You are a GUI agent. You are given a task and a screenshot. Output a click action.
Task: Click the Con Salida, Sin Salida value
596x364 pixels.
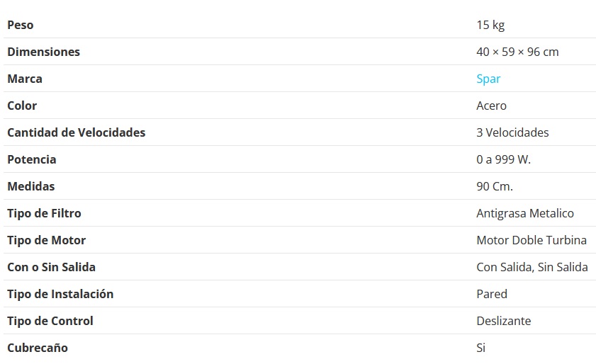(532, 267)
